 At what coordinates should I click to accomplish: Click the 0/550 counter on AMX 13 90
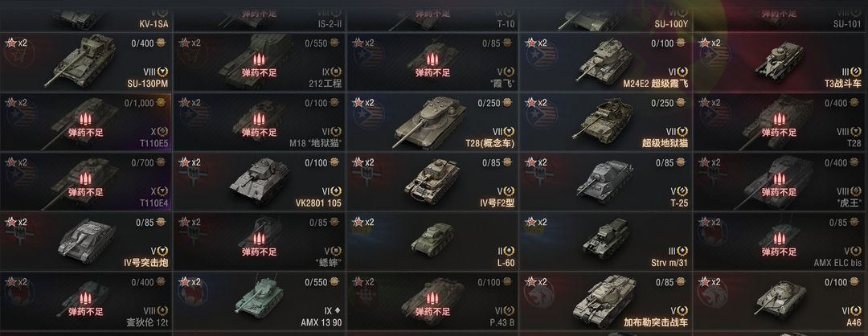pos(316,282)
